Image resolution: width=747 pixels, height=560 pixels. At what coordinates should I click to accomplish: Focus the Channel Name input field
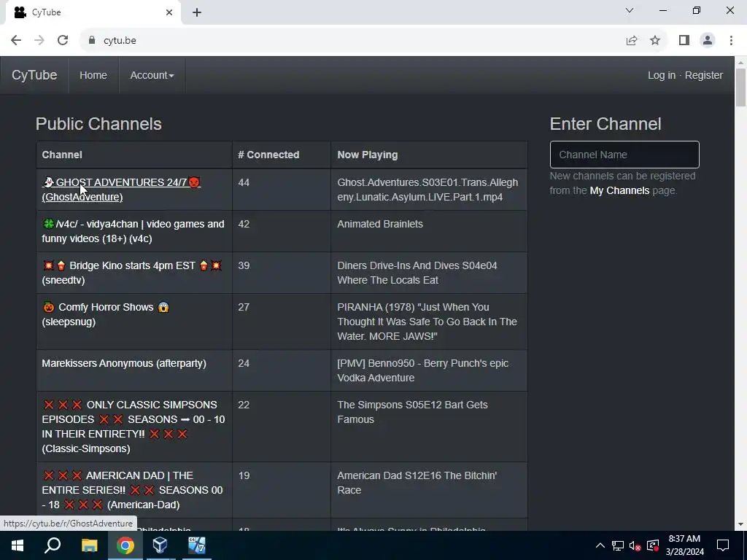click(x=624, y=155)
